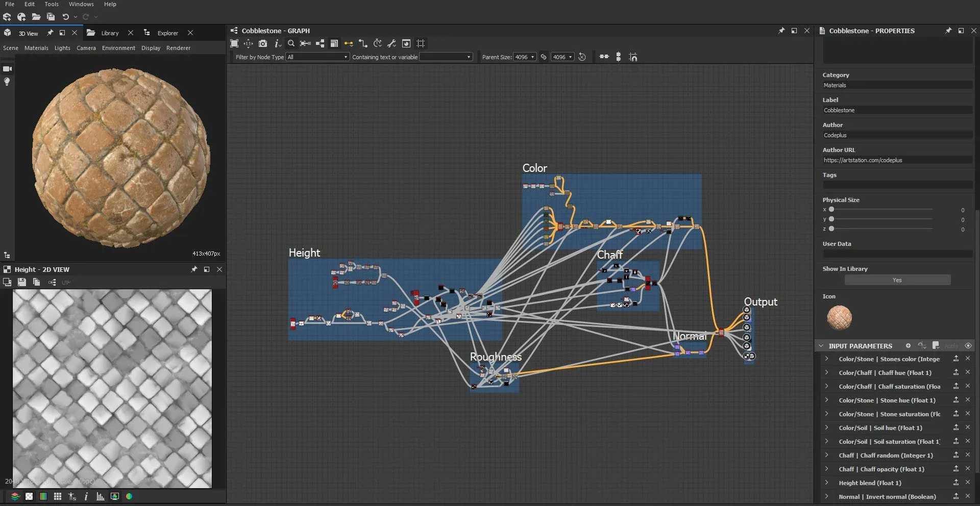
Task: Click the magnifier search icon in graph toolbar
Action: pos(291,43)
